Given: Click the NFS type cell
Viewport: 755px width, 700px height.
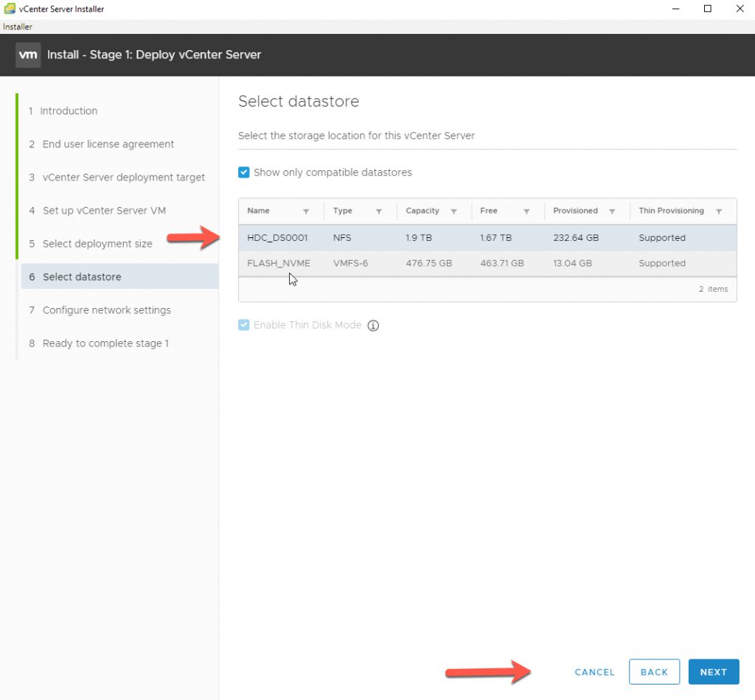Looking at the screenshot, I should [342, 238].
